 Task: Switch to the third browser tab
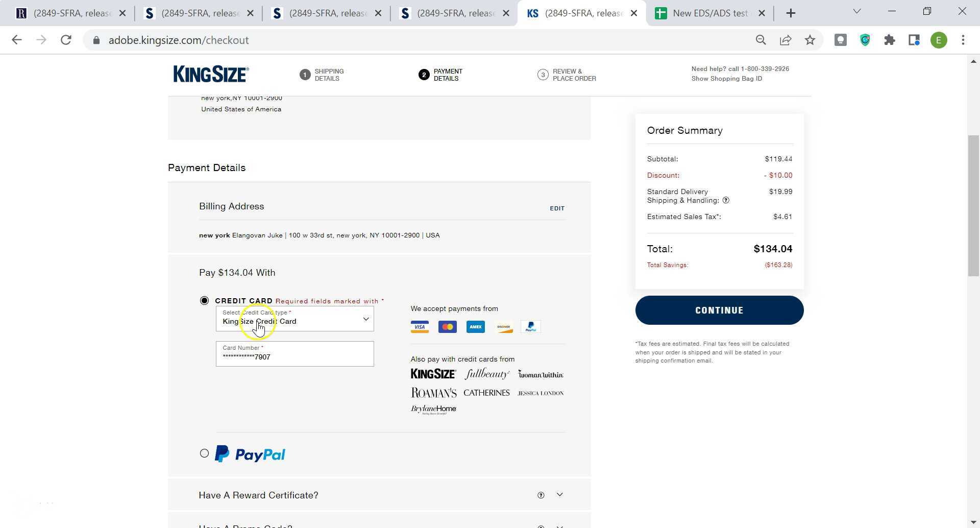tap(327, 13)
